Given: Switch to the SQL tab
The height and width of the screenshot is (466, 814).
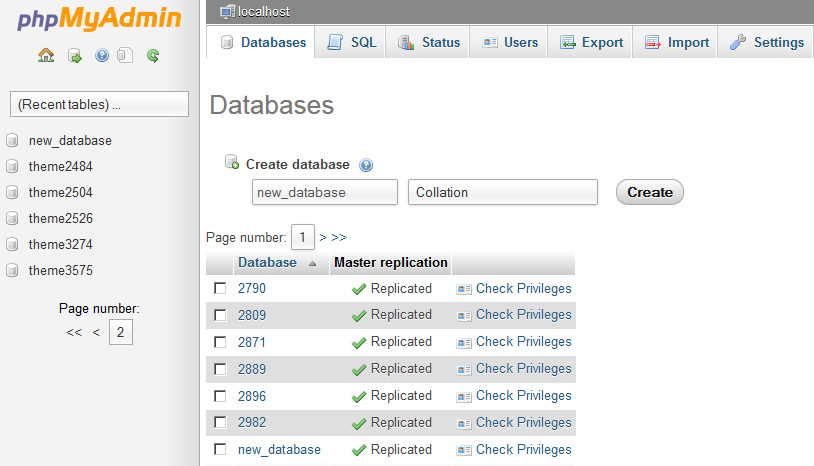Looking at the screenshot, I should 352,42.
